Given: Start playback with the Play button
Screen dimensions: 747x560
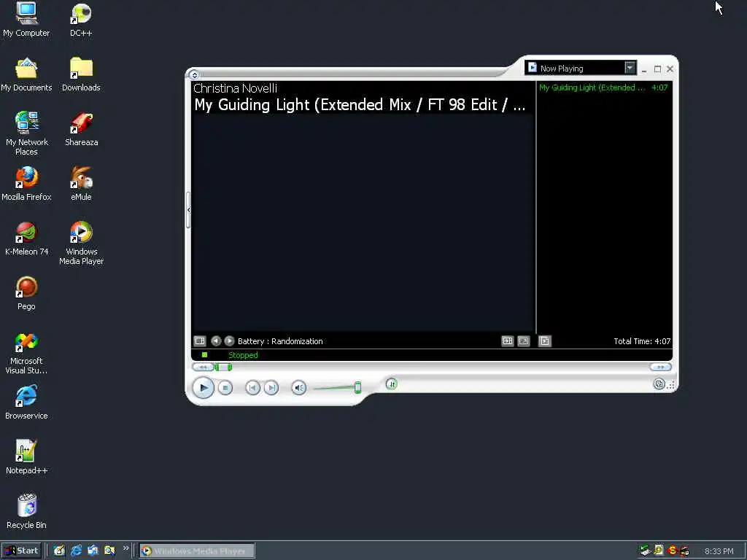Looking at the screenshot, I should click(x=204, y=388).
